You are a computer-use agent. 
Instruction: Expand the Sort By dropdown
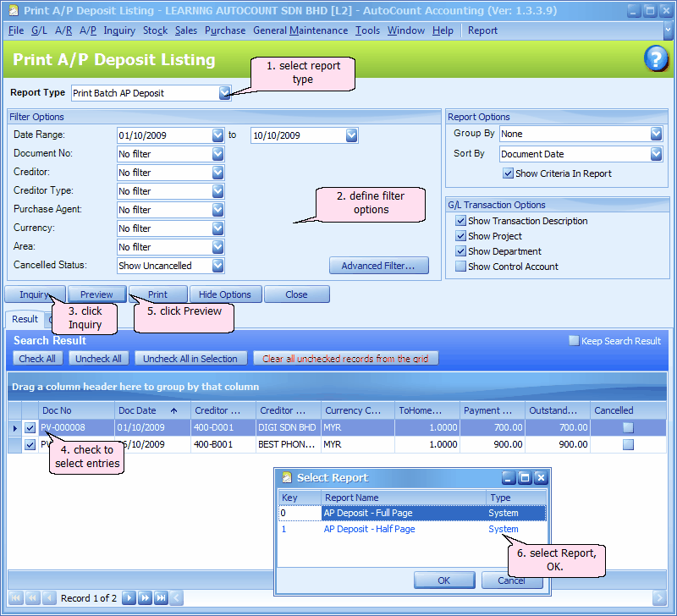pyautogui.click(x=656, y=154)
